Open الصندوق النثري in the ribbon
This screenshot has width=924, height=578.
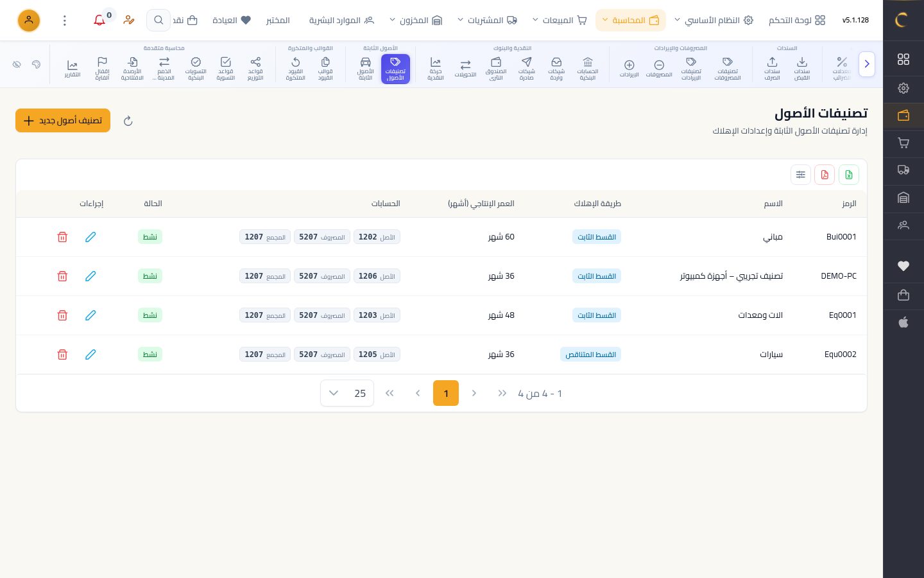(496, 68)
